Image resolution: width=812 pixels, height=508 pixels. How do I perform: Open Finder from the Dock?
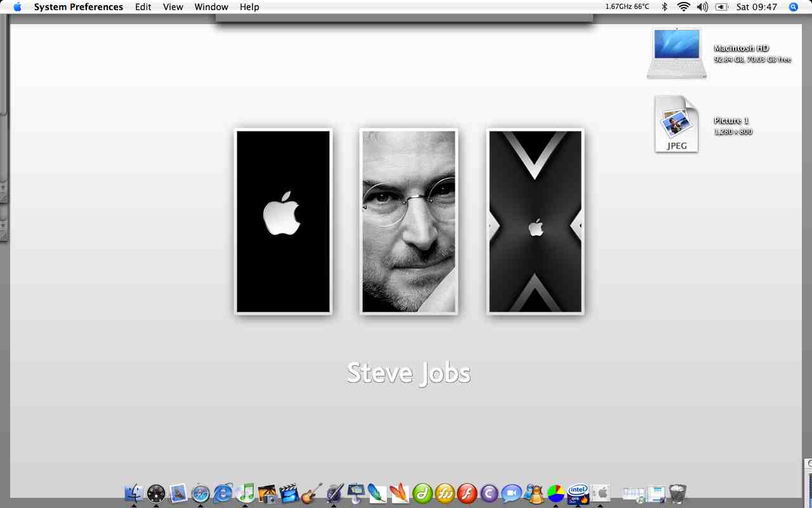coord(134,493)
